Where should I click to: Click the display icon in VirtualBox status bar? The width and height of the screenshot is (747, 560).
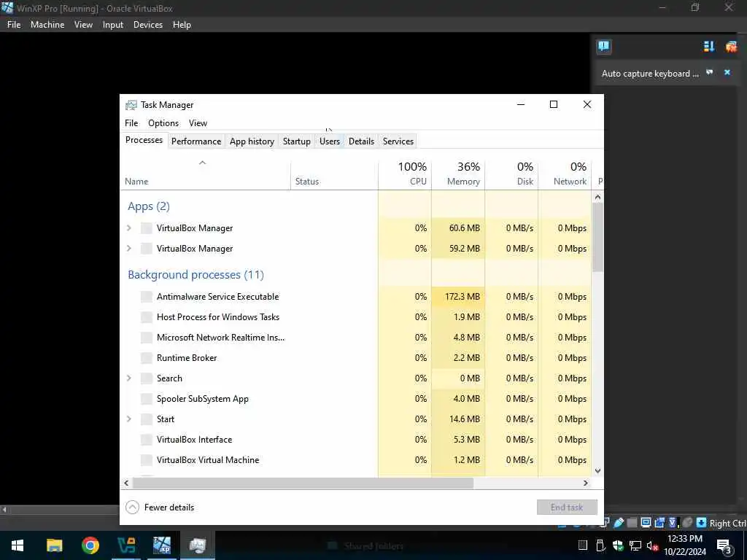point(646,522)
